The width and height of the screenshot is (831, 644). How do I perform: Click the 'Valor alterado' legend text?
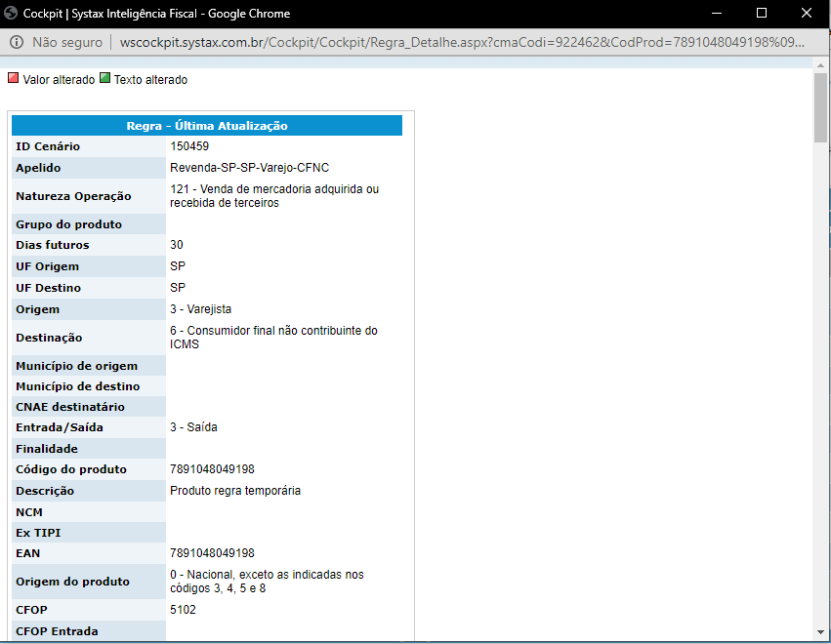point(59,79)
